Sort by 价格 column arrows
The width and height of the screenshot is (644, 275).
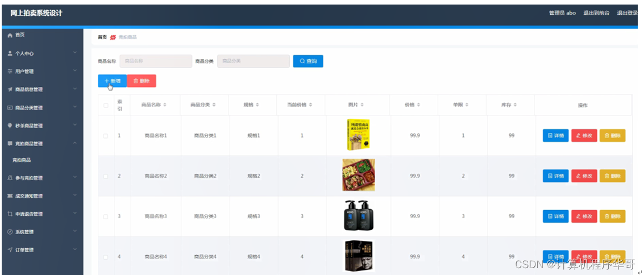coord(418,105)
